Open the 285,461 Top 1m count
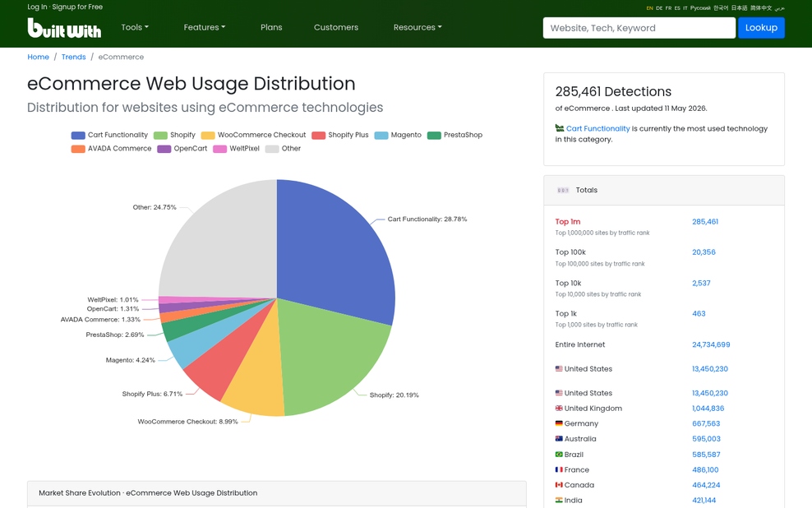Viewport: 812px width, 508px height. [x=705, y=222]
